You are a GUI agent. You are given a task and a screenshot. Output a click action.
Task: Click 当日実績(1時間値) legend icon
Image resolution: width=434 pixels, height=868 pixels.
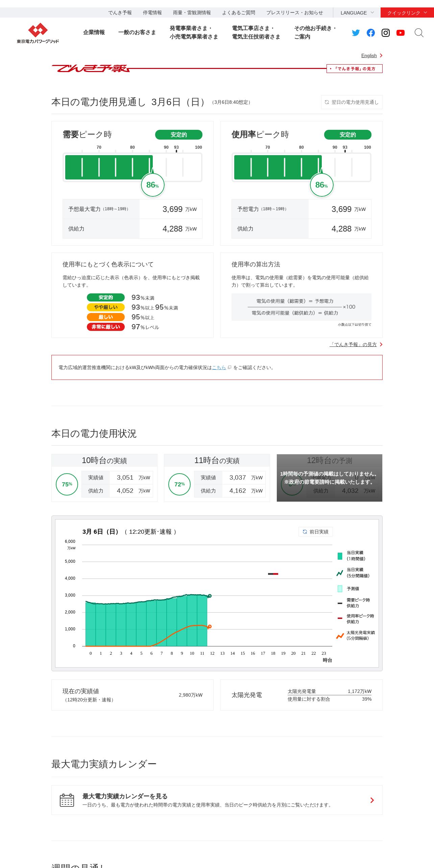point(340,556)
